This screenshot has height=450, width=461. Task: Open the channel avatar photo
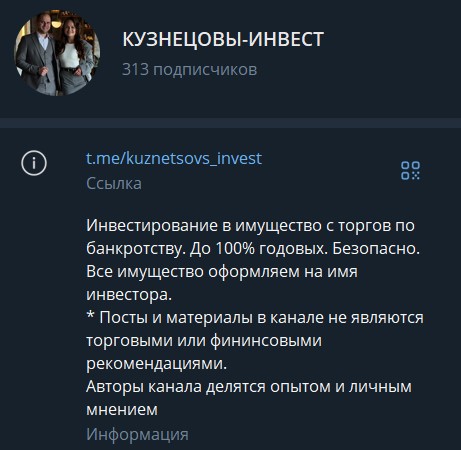coord(57,53)
